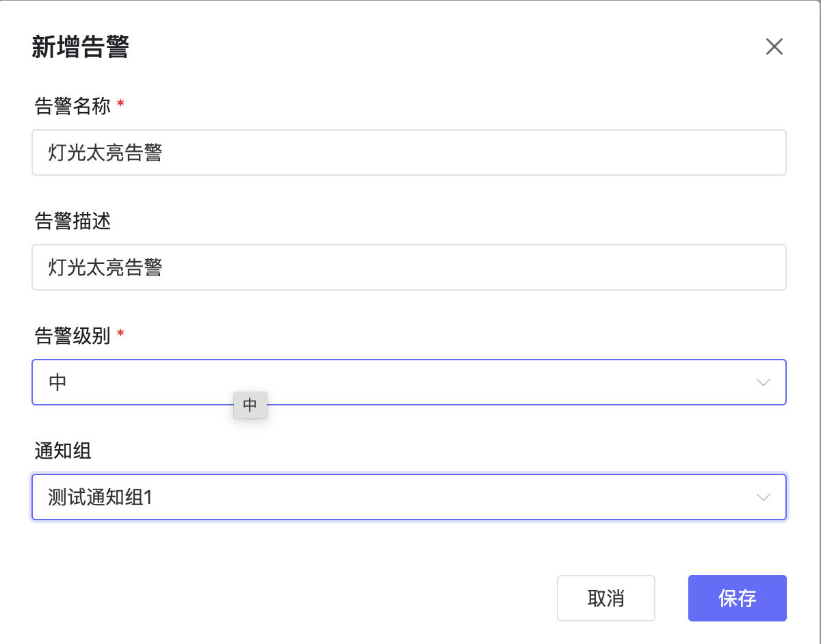Select the 测试通知组1 value text
Screen dimensions: 821x644
click(100, 497)
